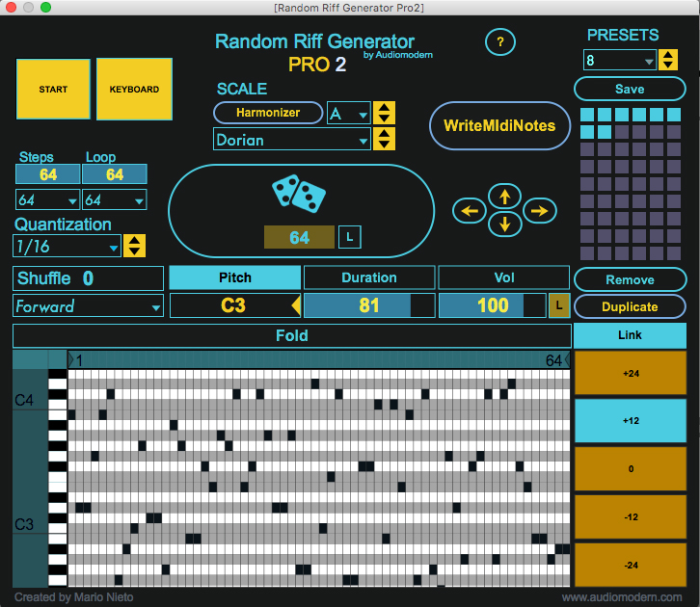
Task: Click the loop start marker at step 1
Action: 70,359
